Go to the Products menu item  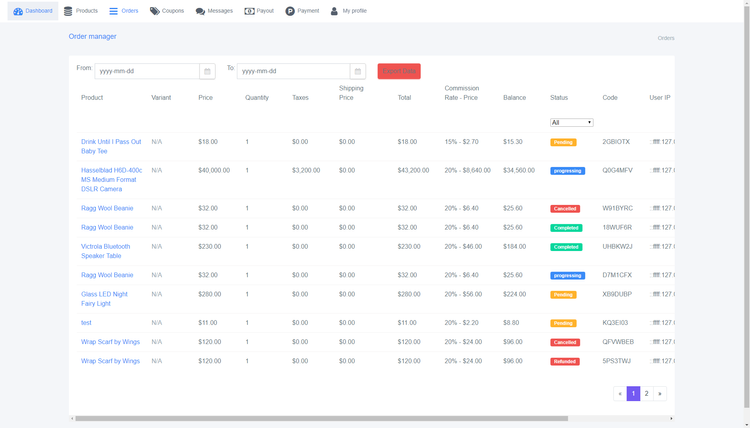(81, 11)
